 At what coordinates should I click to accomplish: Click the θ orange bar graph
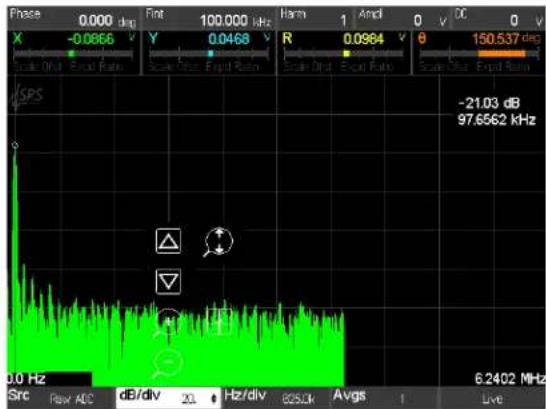(479, 54)
